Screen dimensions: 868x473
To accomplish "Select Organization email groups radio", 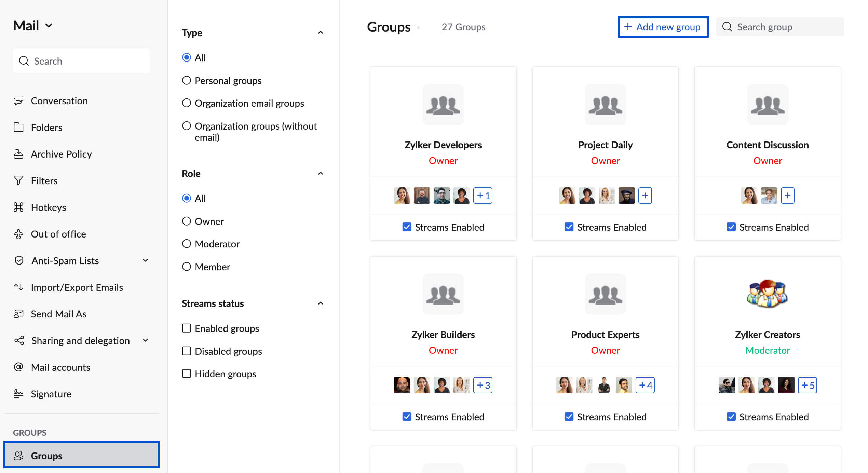I will (186, 103).
